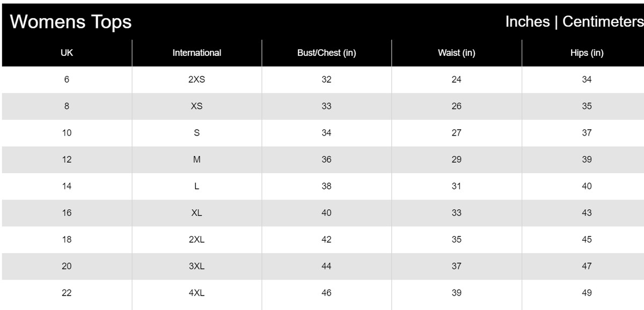Switch measurements to Centimeters
Screen dimensions: 644x310
pos(603,21)
